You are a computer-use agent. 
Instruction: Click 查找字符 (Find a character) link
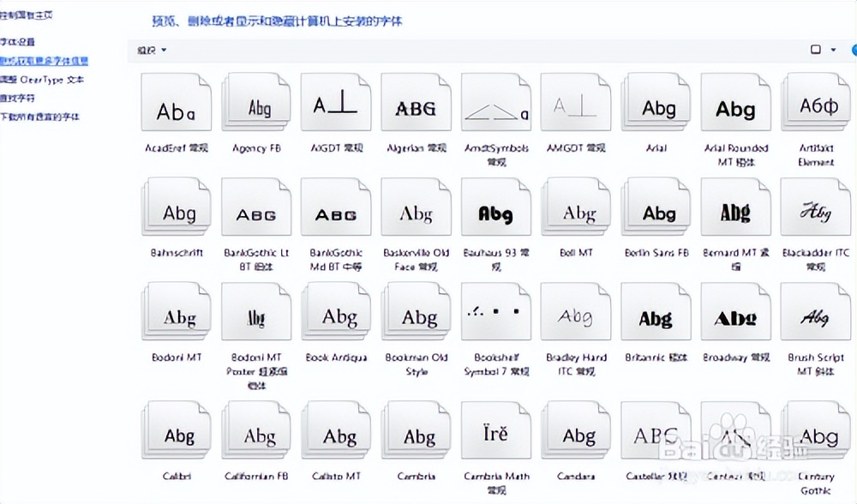(18, 98)
